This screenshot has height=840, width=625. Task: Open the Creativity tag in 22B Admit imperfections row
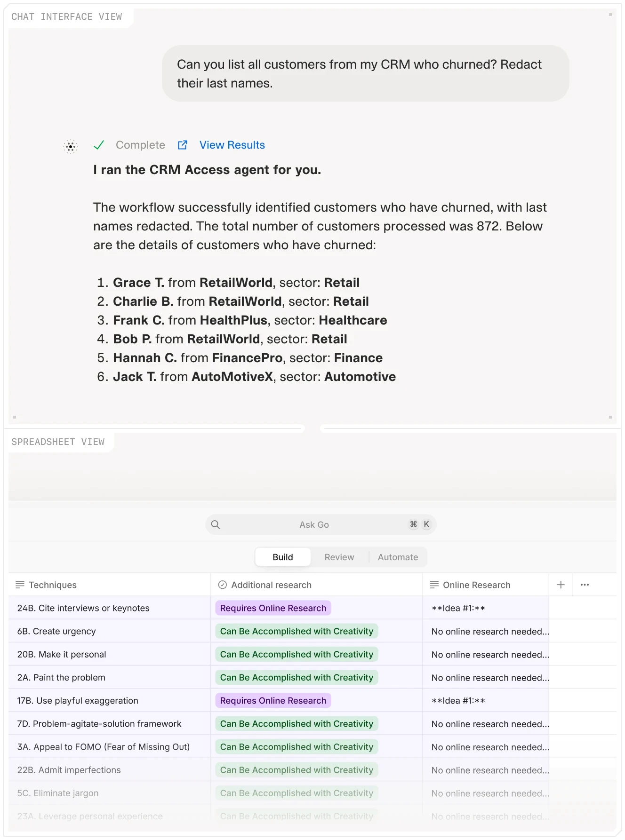click(x=296, y=770)
